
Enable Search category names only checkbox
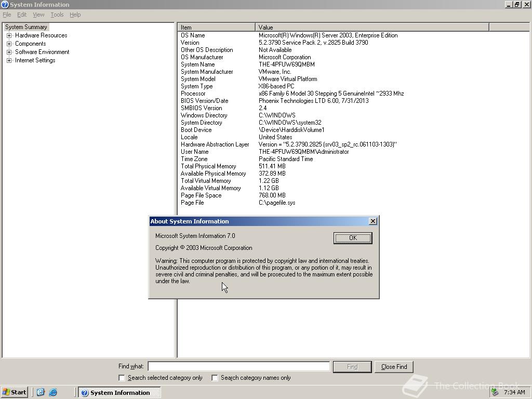(x=215, y=378)
